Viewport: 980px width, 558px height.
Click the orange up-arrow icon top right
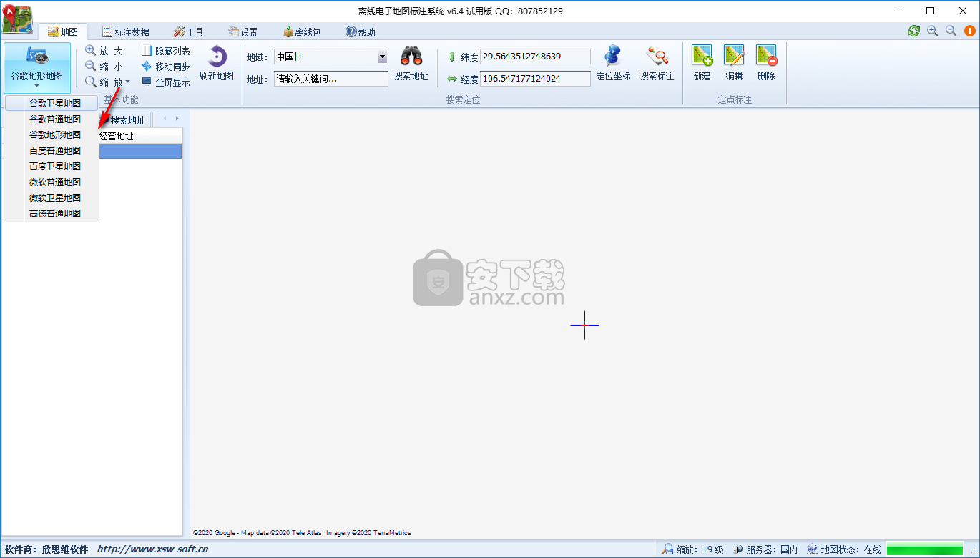point(969,31)
